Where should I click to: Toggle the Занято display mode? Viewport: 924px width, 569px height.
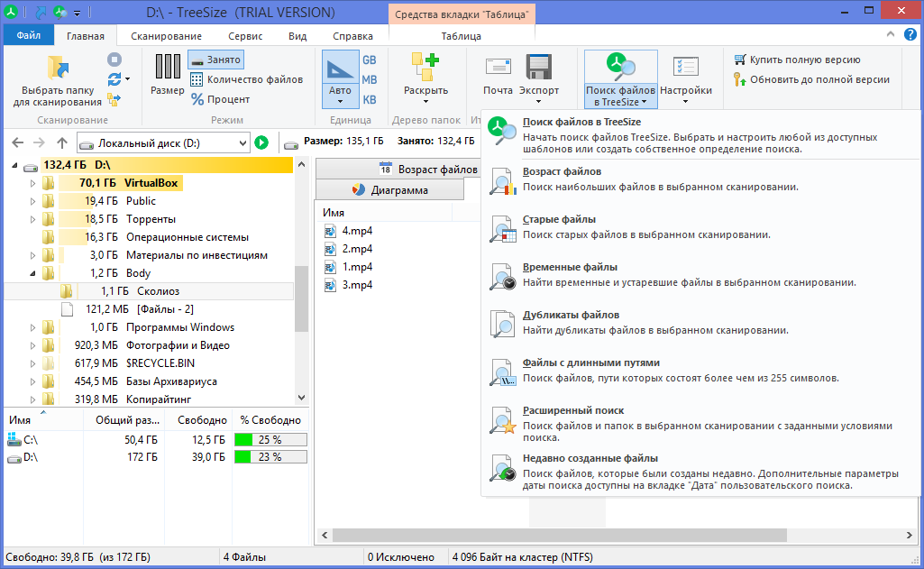(x=215, y=60)
